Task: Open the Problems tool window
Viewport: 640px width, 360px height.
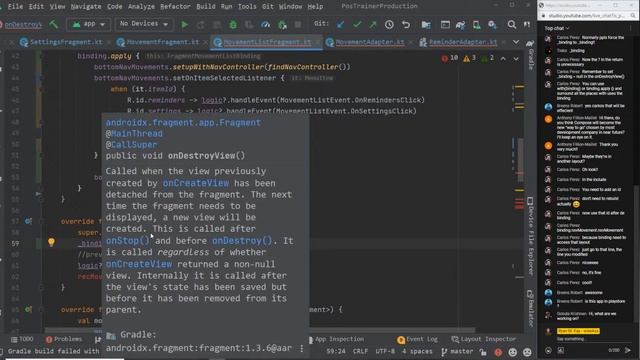Action: point(64,339)
